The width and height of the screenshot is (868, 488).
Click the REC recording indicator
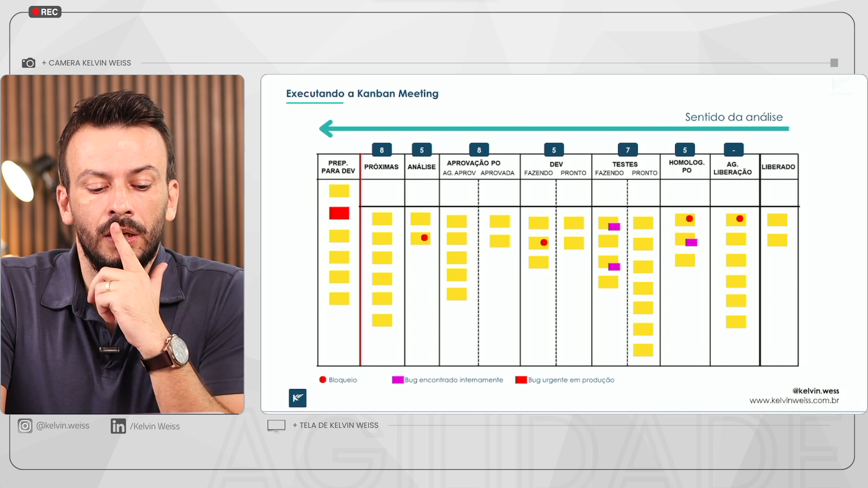click(45, 12)
